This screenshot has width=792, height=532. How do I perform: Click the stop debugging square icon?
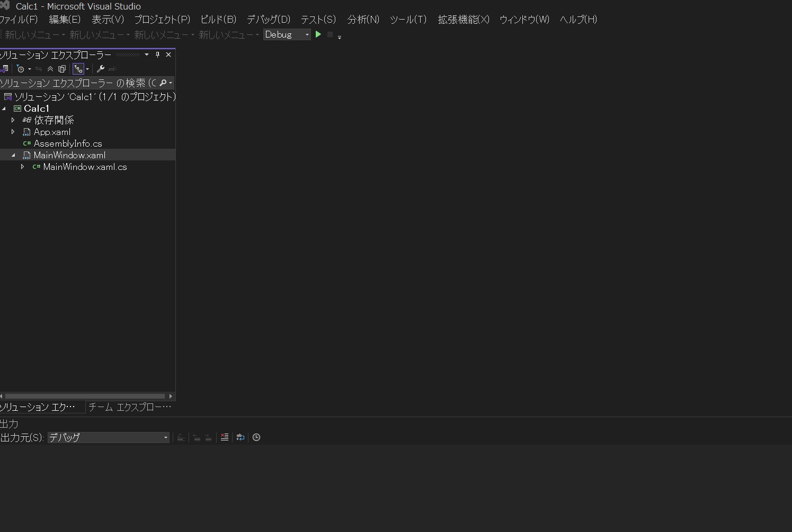(330, 34)
